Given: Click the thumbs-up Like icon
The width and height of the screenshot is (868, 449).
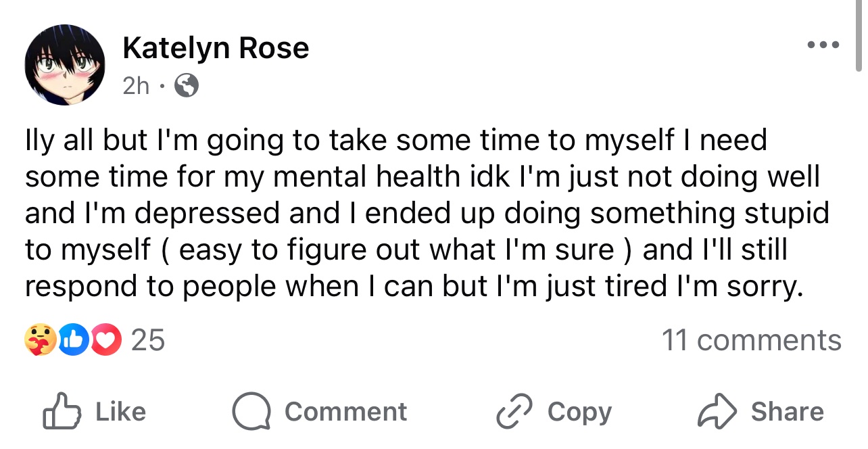Looking at the screenshot, I should 62,410.
